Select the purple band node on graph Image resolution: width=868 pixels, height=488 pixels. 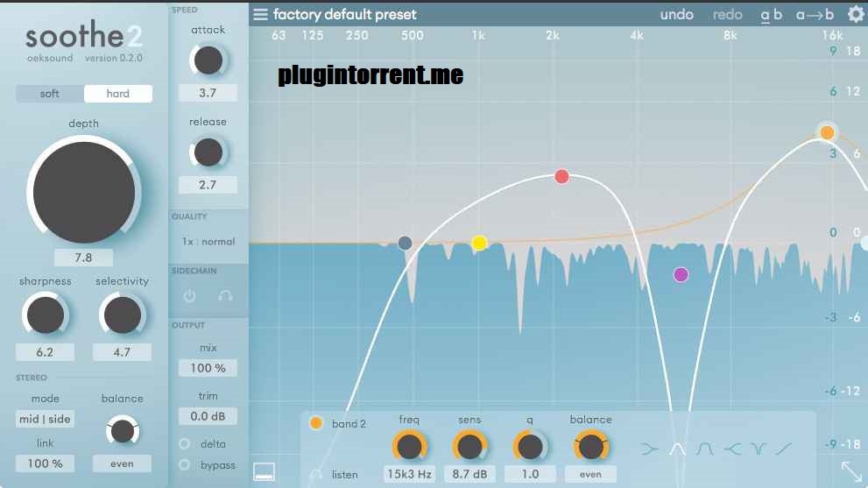pos(681,274)
